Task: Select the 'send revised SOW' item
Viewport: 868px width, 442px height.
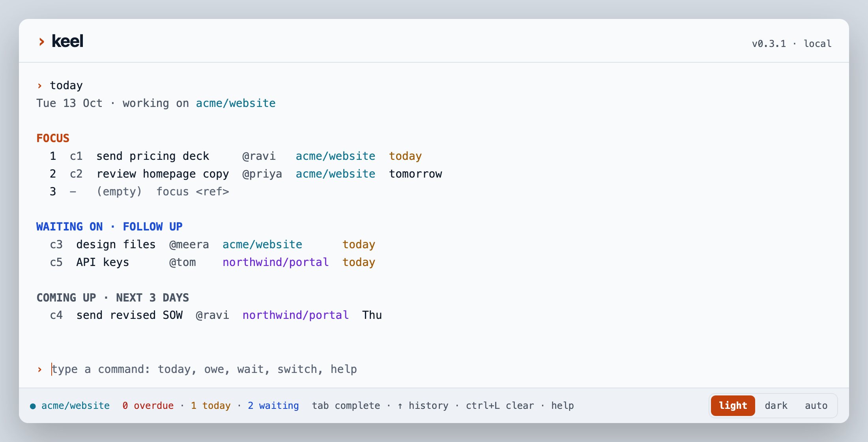Action: pos(129,315)
